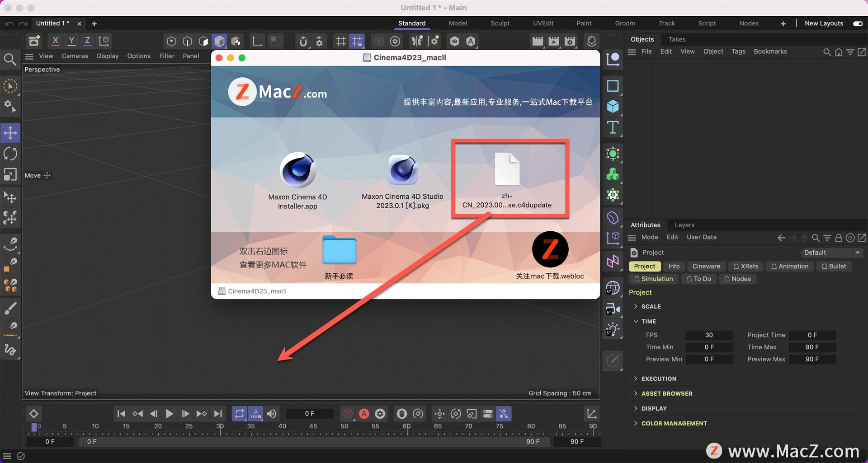
Task: Collapse the TIME section
Action: coord(636,321)
